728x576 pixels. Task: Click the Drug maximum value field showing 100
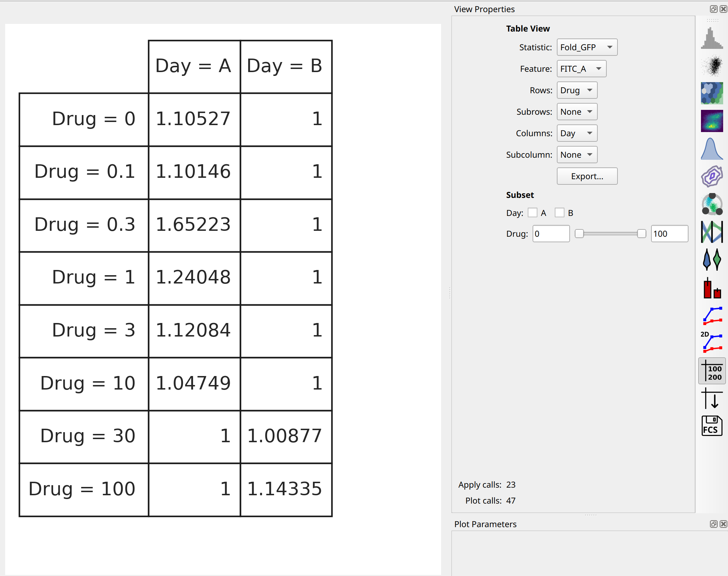click(x=669, y=234)
